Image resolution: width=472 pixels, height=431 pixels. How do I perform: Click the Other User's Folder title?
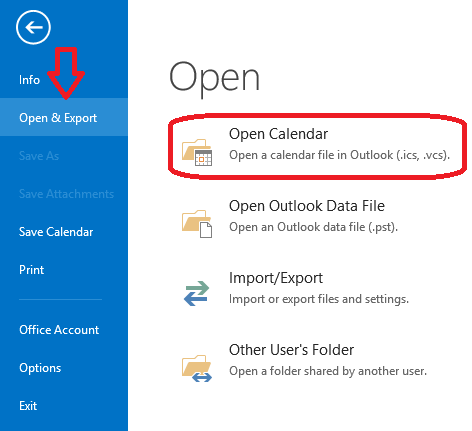(291, 350)
